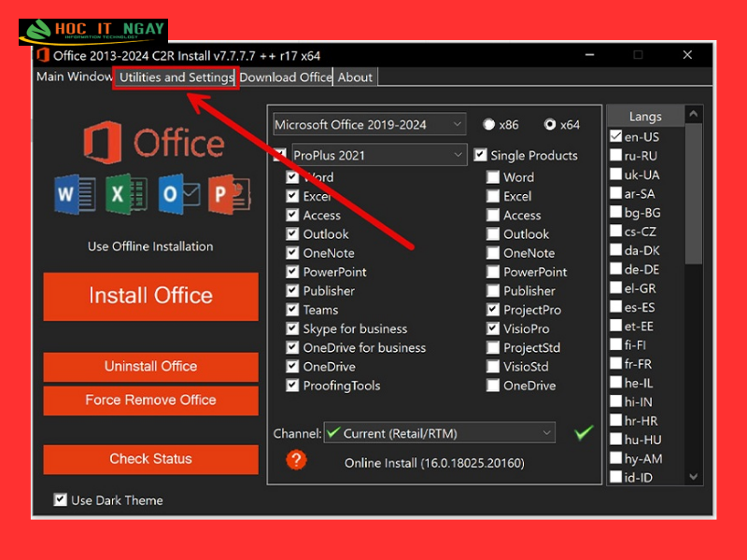Click the Excel icon under the Office logo
747x560 pixels.
(126, 194)
